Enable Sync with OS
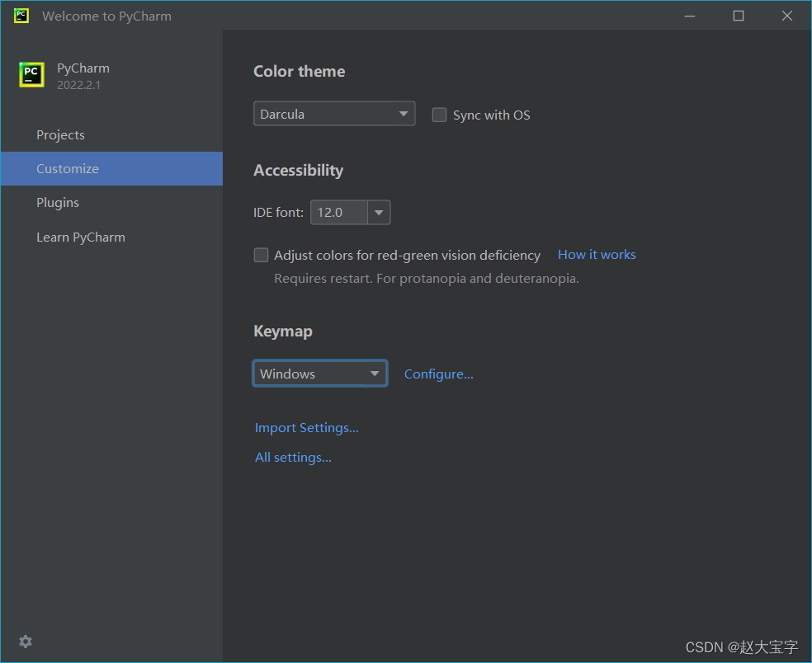Image resolution: width=812 pixels, height=663 pixels. pos(439,115)
